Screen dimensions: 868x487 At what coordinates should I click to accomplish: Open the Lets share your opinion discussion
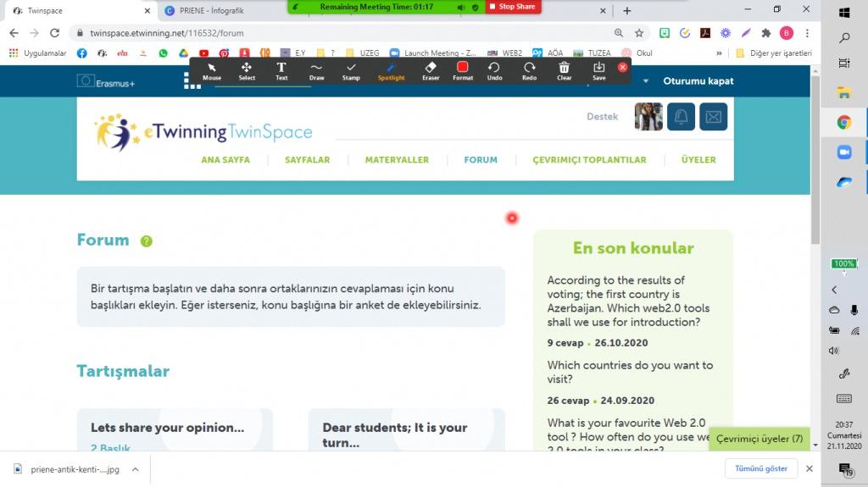tap(167, 428)
